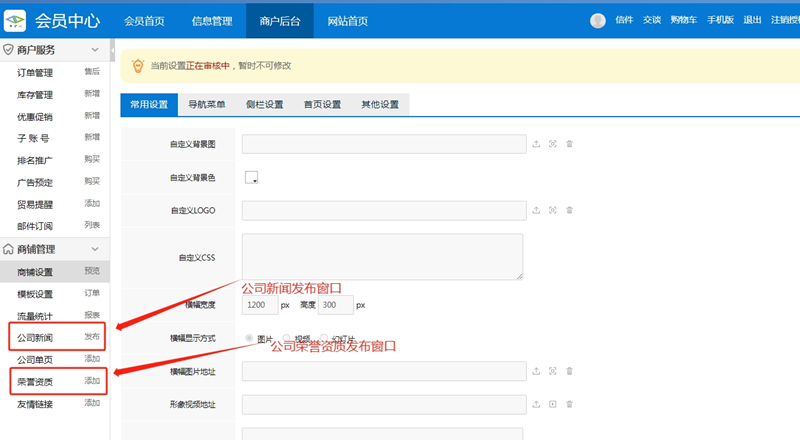Collapse the 商铺管理 sidebar section
Image resolution: width=800 pixels, height=440 pixels.
click(95, 248)
